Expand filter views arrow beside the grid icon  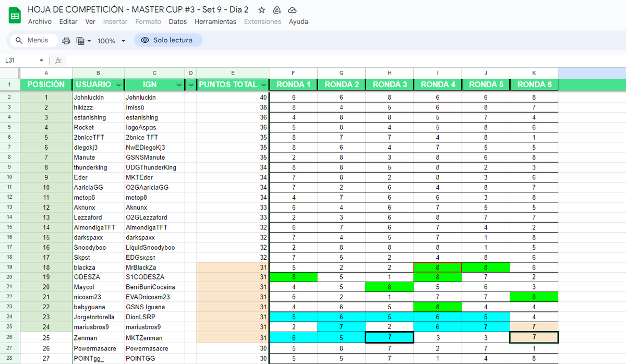pos(89,41)
